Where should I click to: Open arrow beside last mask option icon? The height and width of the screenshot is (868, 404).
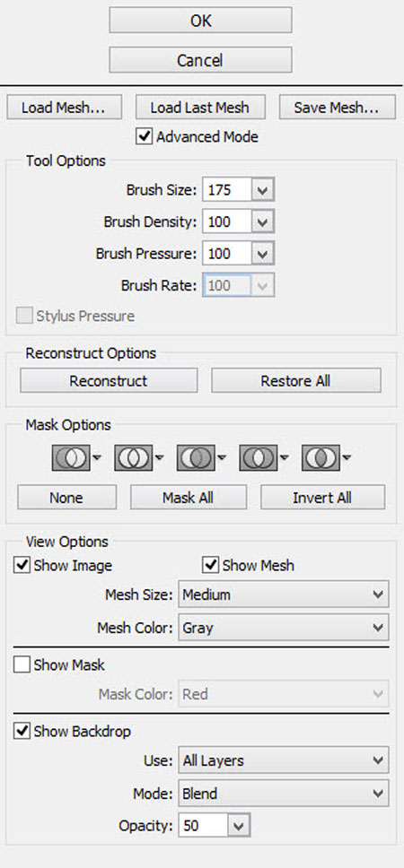[347, 458]
